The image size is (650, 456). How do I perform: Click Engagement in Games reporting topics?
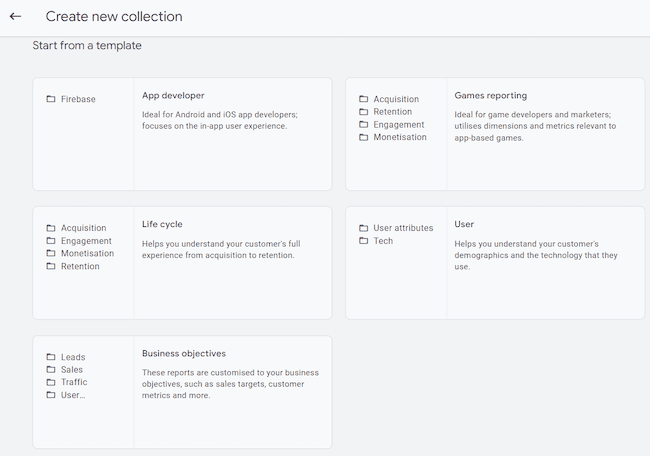tap(399, 125)
